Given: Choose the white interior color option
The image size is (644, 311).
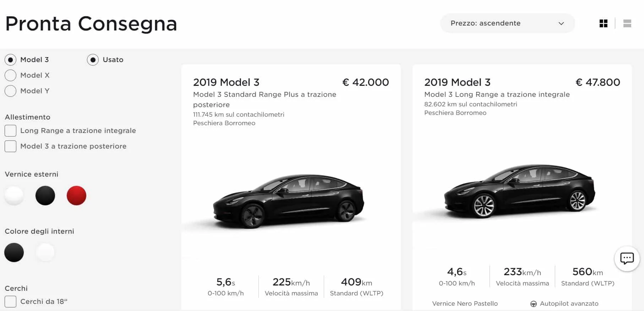Looking at the screenshot, I should 45,252.
